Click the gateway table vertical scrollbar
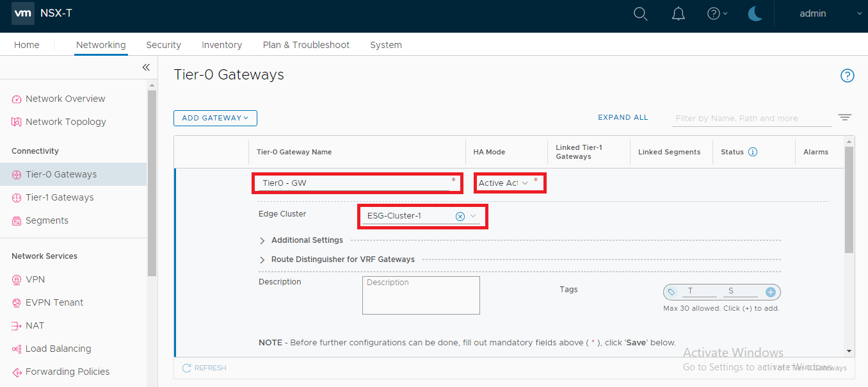Image resolution: width=868 pixels, height=387 pixels. pyautogui.click(x=849, y=201)
